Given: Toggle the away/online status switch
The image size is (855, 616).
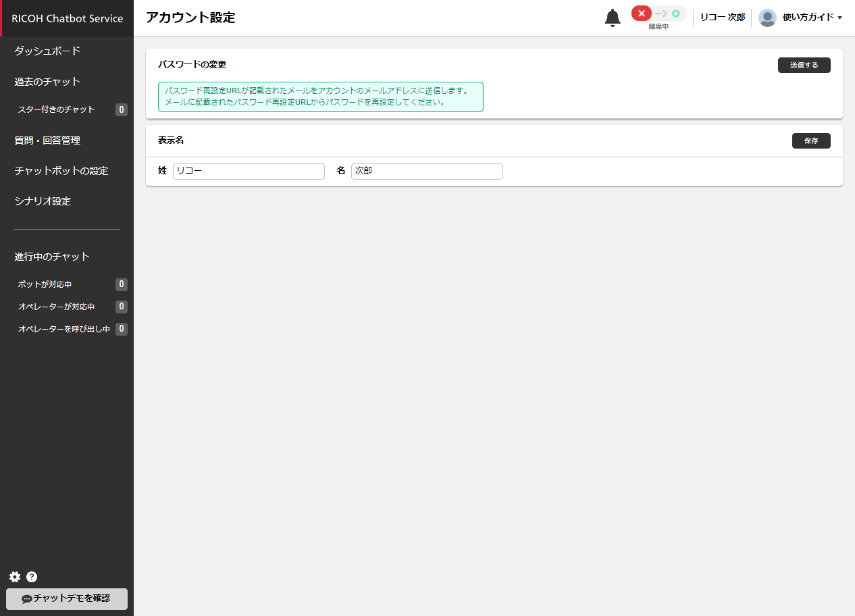Looking at the screenshot, I should (658, 14).
